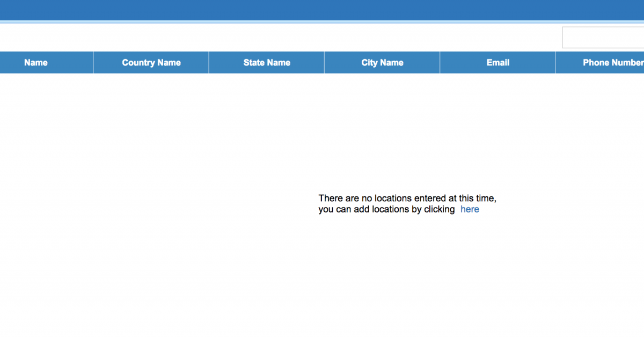
Task: Focus the search input field at top right
Action: pyautogui.click(x=603, y=38)
